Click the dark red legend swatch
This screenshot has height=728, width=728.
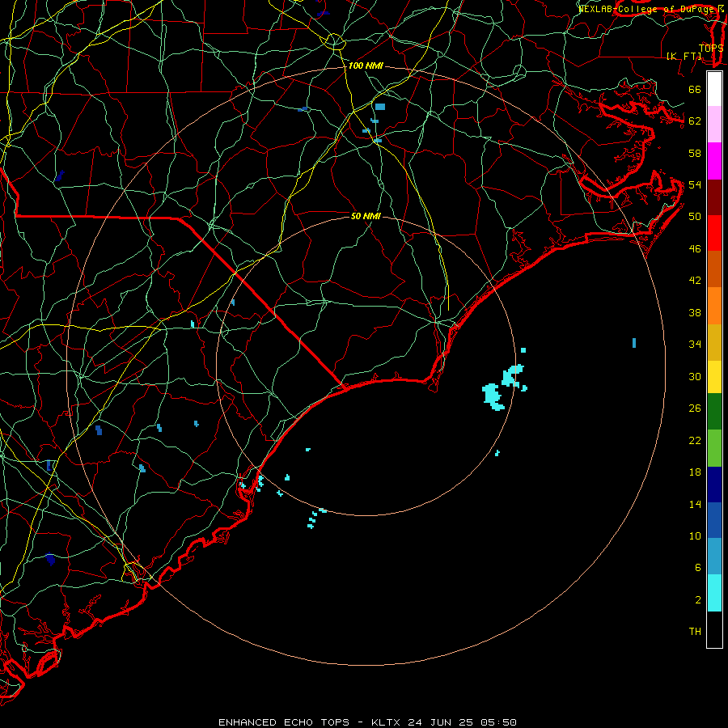714,197
